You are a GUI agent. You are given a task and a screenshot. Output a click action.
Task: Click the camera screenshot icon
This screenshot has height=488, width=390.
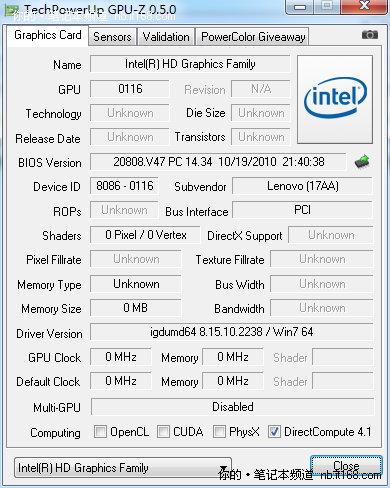pyautogui.click(x=370, y=35)
